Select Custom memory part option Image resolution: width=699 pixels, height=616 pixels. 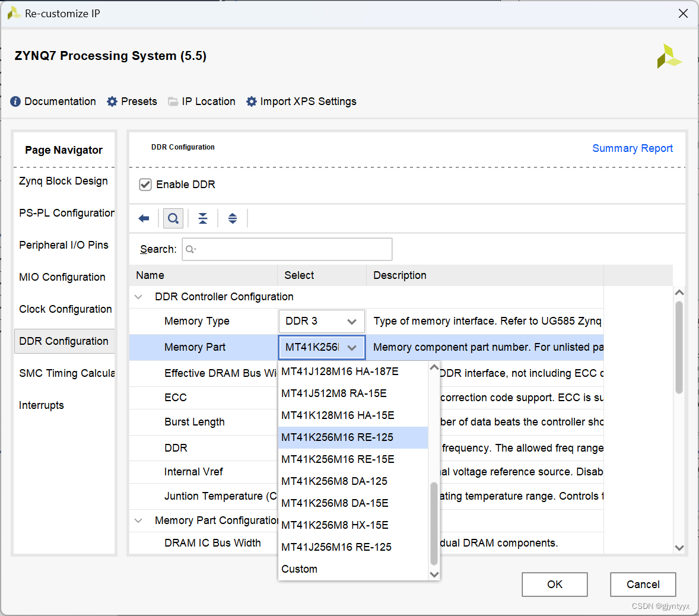click(352, 569)
